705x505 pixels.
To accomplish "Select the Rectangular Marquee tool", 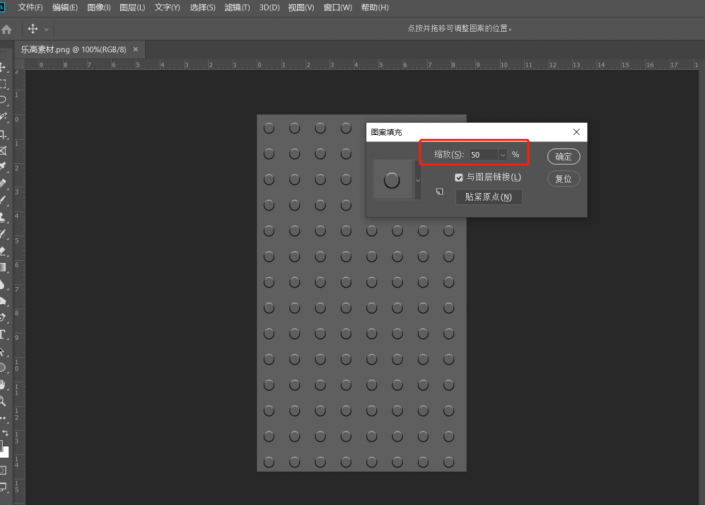I will point(4,84).
